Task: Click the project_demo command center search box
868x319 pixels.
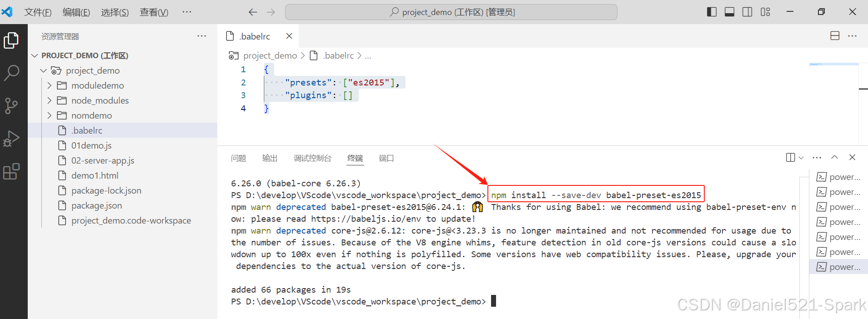Action: point(451,12)
